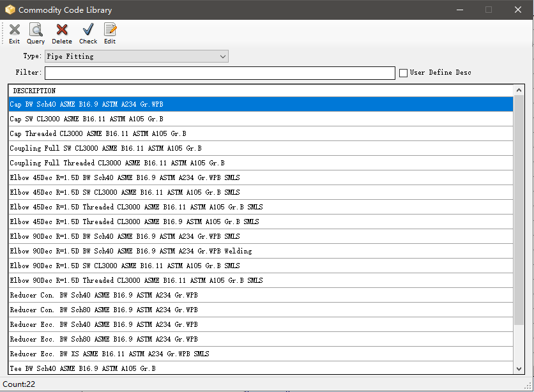Click inside the Filter input field

click(219, 73)
